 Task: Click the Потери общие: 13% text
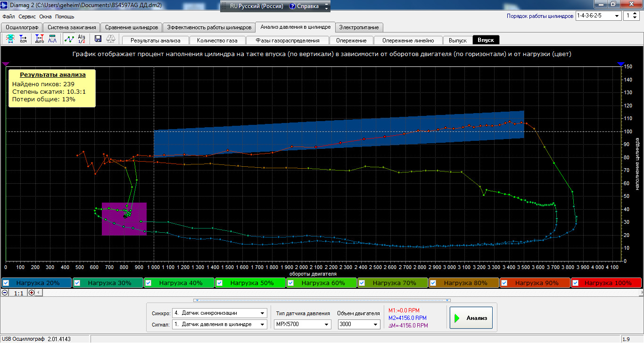click(x=44, y=99)
